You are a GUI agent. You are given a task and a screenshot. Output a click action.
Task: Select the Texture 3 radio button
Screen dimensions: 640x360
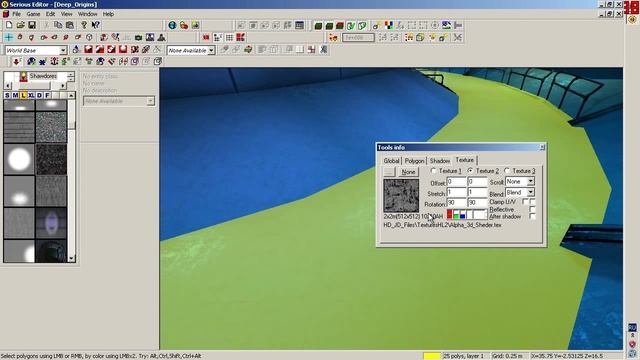click(507, 171)
